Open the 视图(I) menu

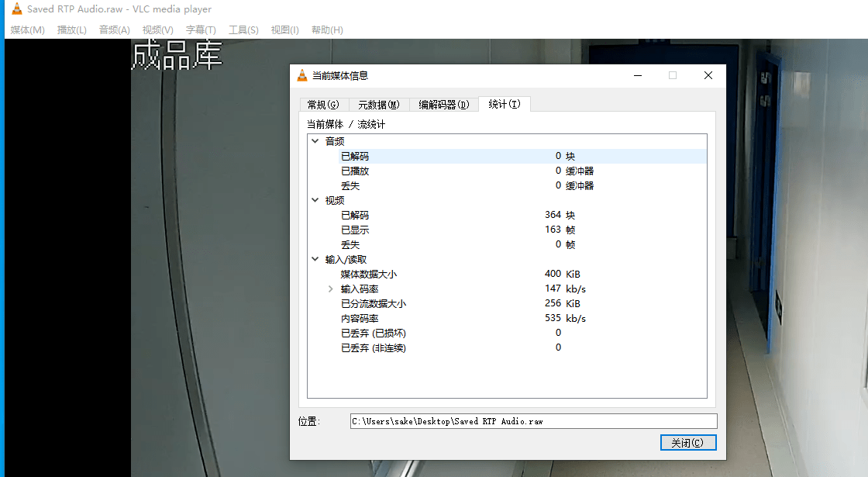click(285, 30)
